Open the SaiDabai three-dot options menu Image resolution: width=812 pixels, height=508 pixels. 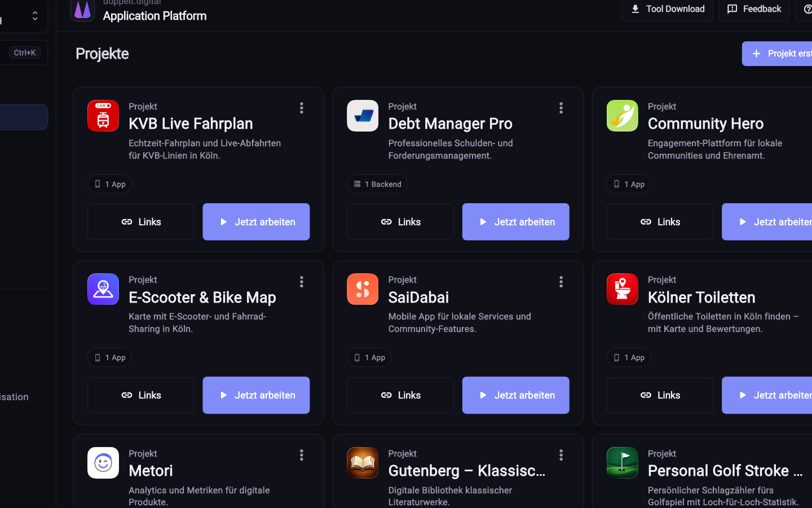click(x=561, y=282)
